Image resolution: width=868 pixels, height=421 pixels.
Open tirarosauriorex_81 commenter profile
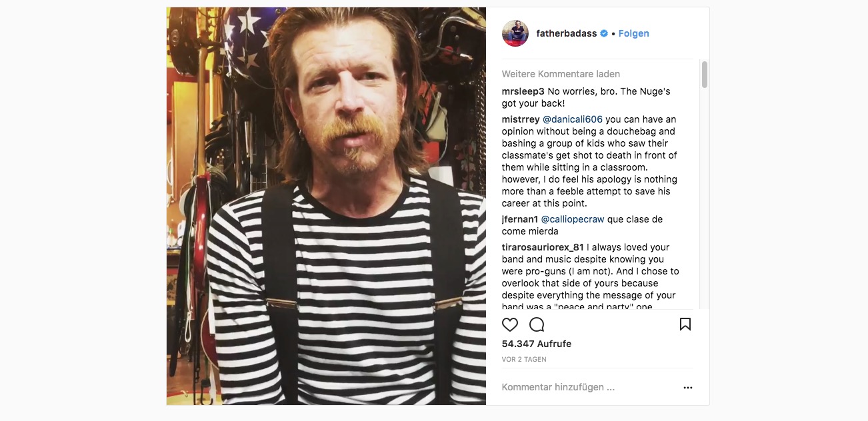click(x=543, y=247)
